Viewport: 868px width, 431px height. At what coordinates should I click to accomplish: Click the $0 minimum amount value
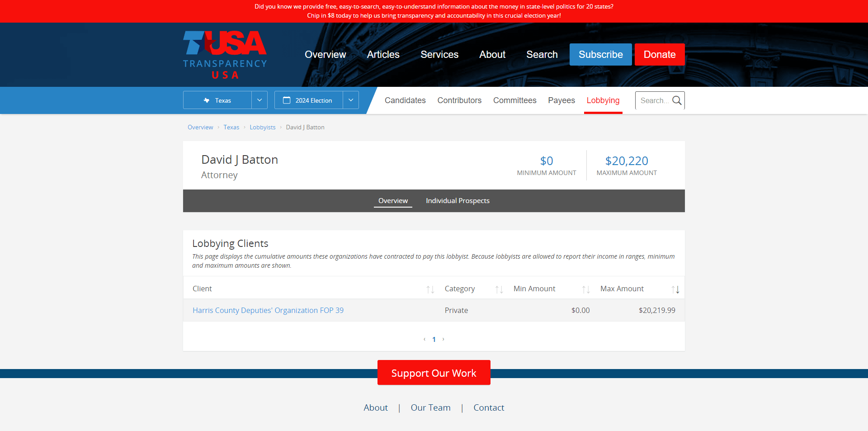click(547, 161)
